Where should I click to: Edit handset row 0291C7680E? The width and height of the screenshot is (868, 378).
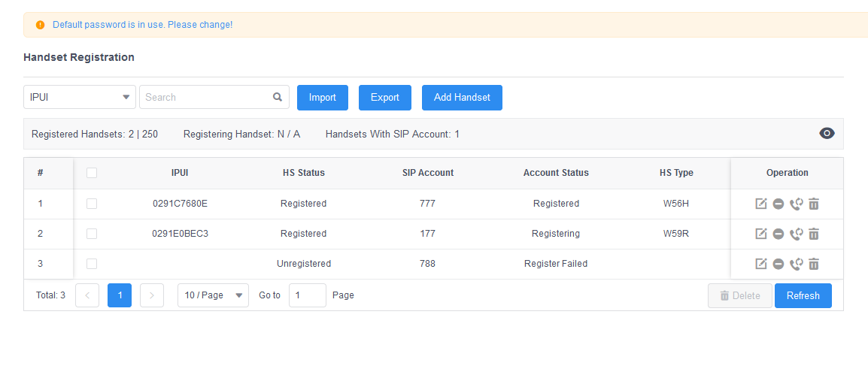761,204
